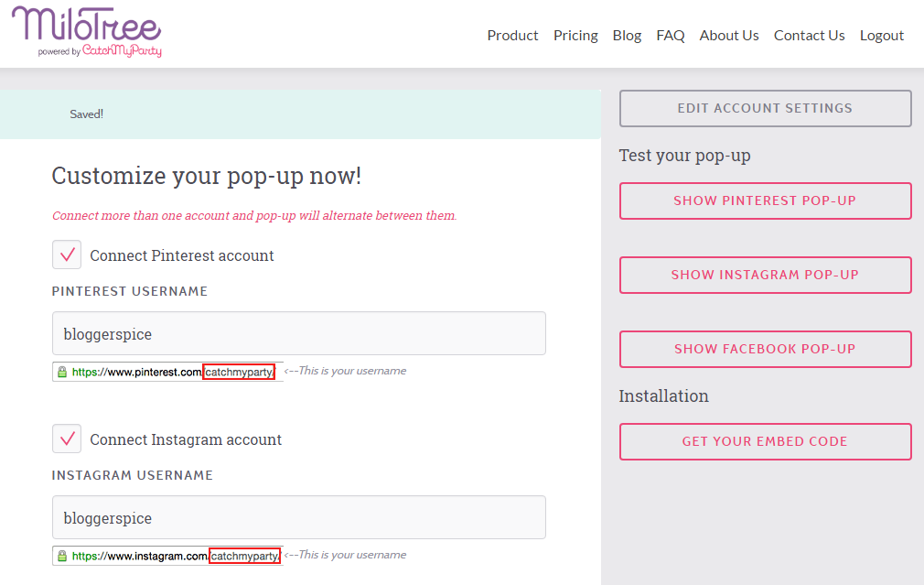
Task: Open the About Us page
Action: click(x=728, y=36)
